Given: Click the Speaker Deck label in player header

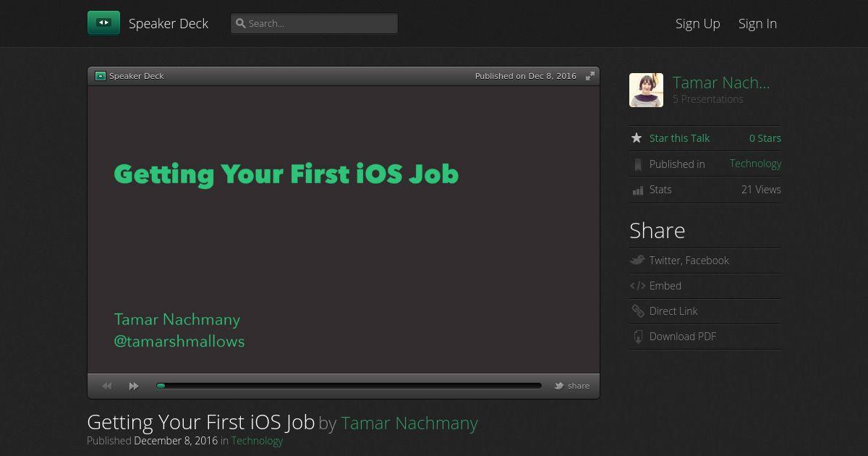Looking at the screenshot, I should 137,76.
